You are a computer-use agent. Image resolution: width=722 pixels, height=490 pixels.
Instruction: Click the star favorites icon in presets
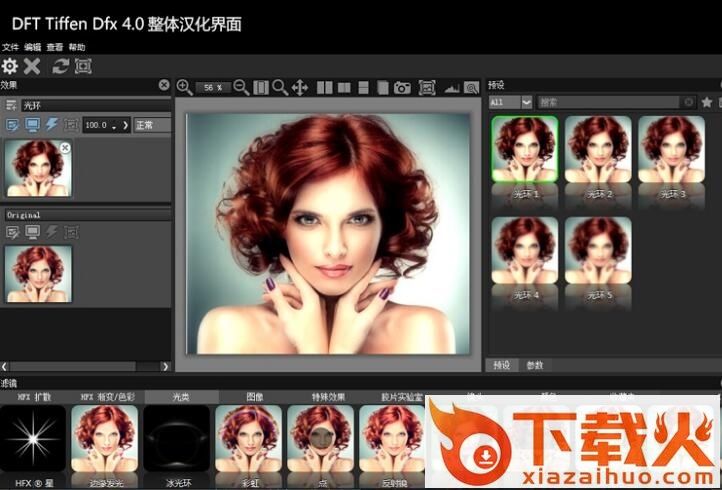coord(707,102)
